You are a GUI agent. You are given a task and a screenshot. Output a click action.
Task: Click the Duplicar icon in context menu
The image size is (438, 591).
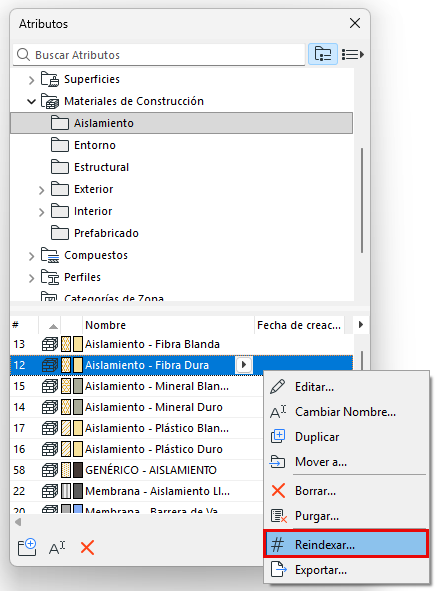(x=278, y=436)
